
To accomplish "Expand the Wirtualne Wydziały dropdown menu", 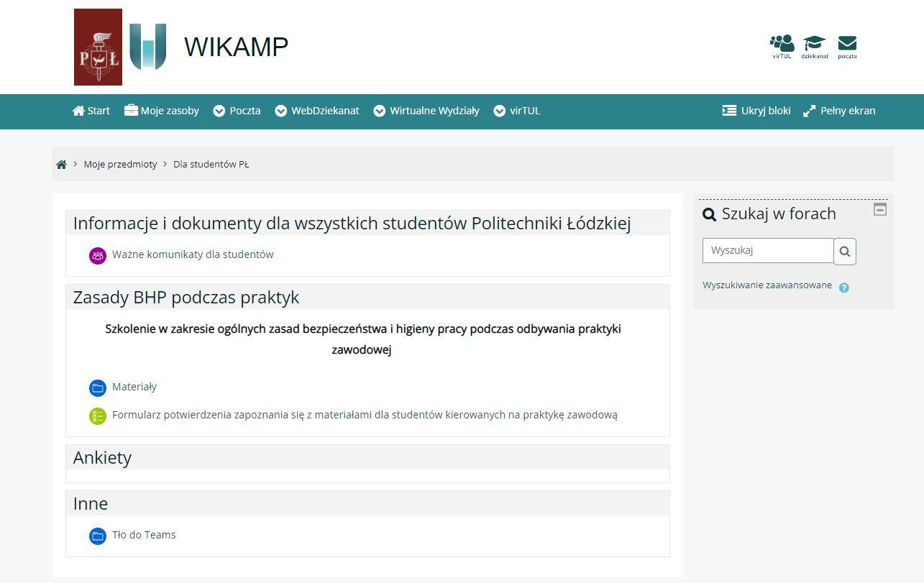I will [x=426, y=111].
